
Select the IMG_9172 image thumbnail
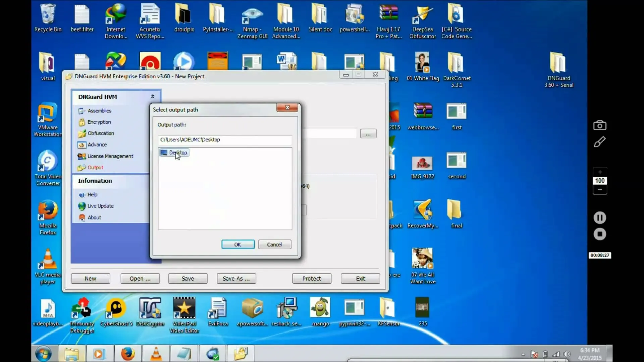coord(422,168)
